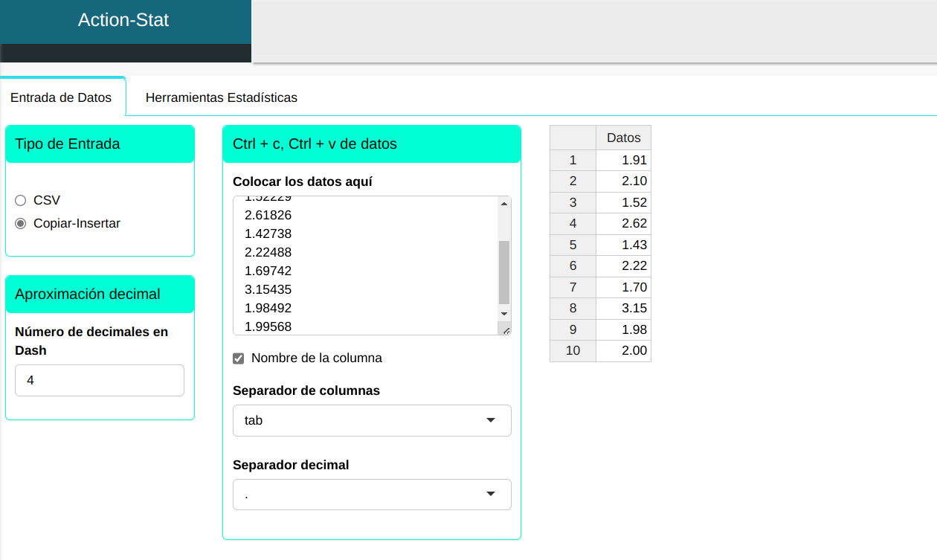Switch to Herramientas Estadísticas tab

pyautogui.click(x=221, y=97)
